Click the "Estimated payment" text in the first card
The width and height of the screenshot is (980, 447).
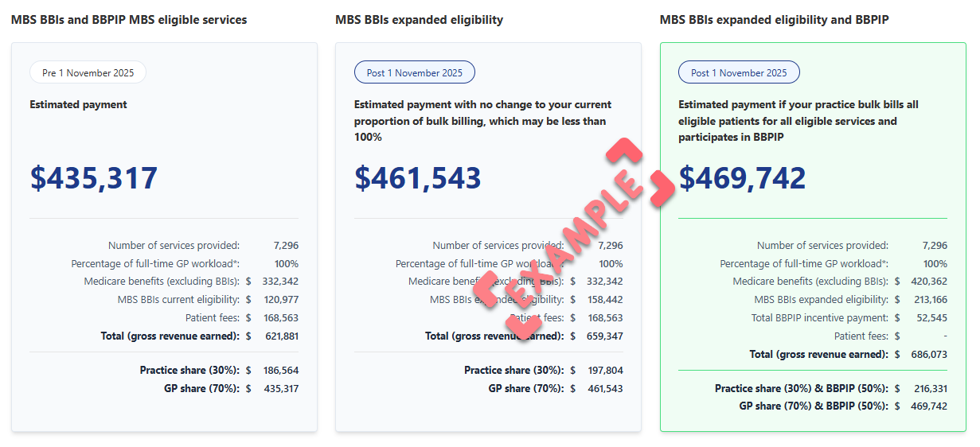(78, 105)
